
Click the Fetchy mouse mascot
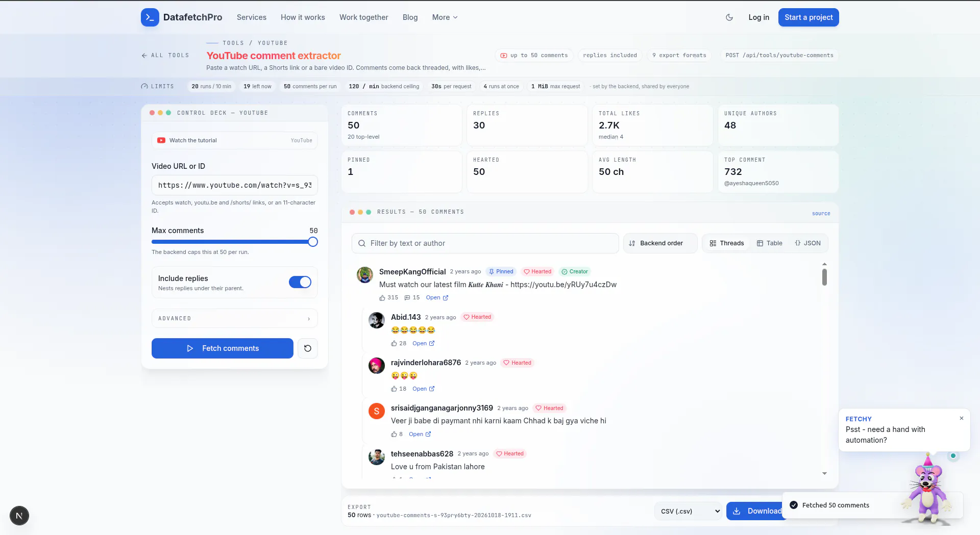928,490
